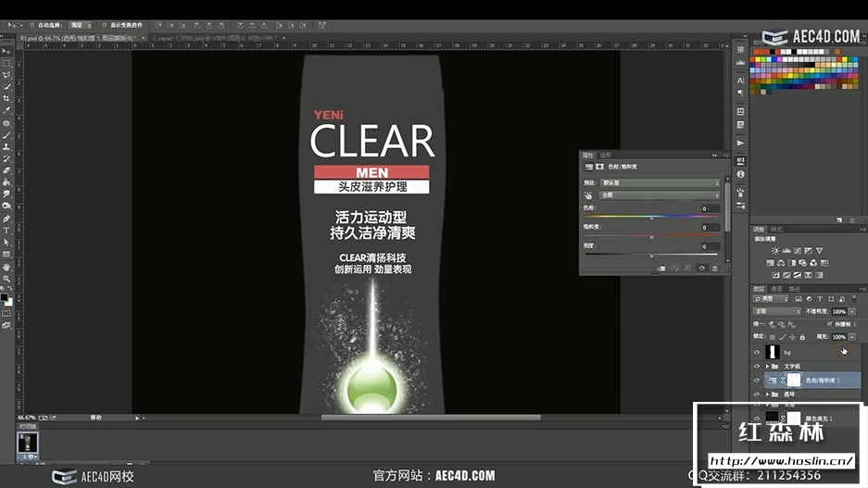Expand the 循环 layer group
868x488 pixels.
767,394
